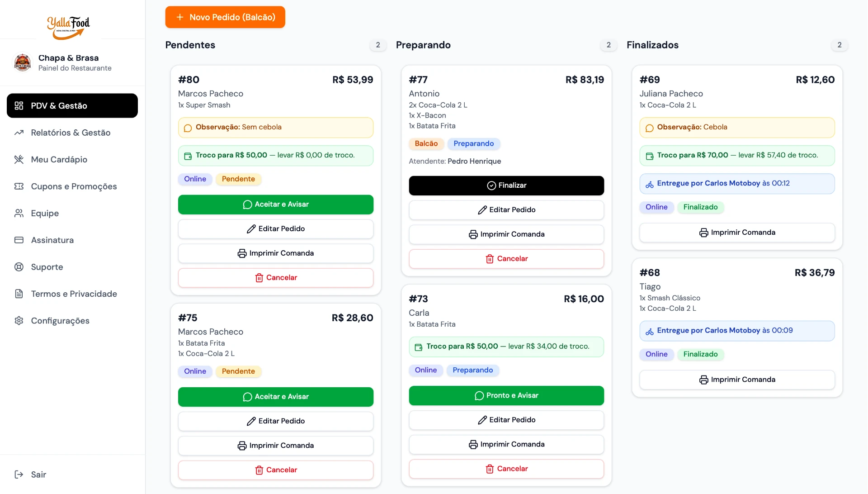Click the Preparando tag on order #73
Screen dimensions: 868x494
(473, 370)
